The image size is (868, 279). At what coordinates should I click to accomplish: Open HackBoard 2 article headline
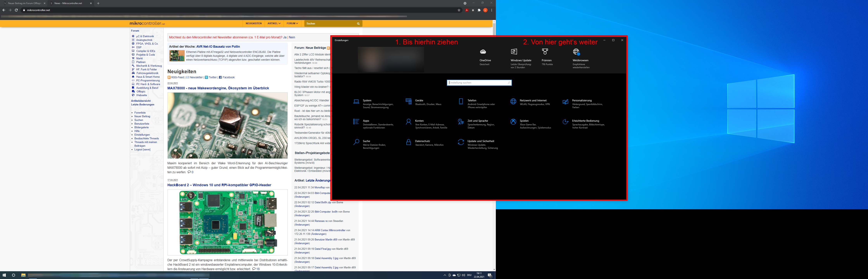[219, 185]
